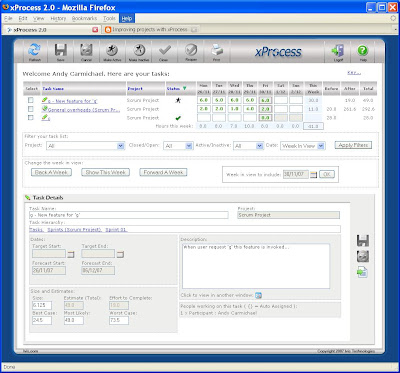Click the Most Likely input field
This screenshot has width=400, height=373.
tap(73, 321)
